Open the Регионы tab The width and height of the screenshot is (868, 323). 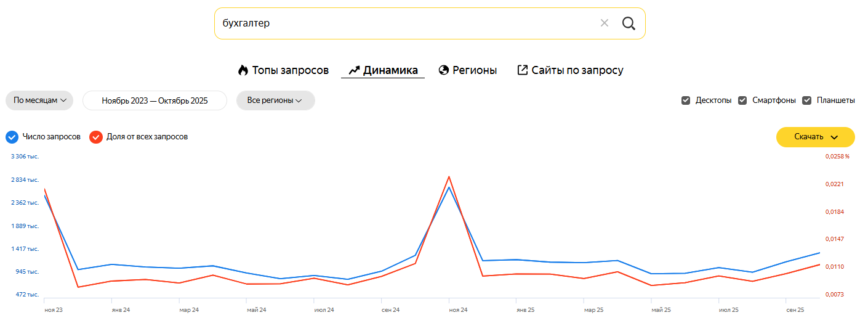pyautogui.click(x=474, y=70)
